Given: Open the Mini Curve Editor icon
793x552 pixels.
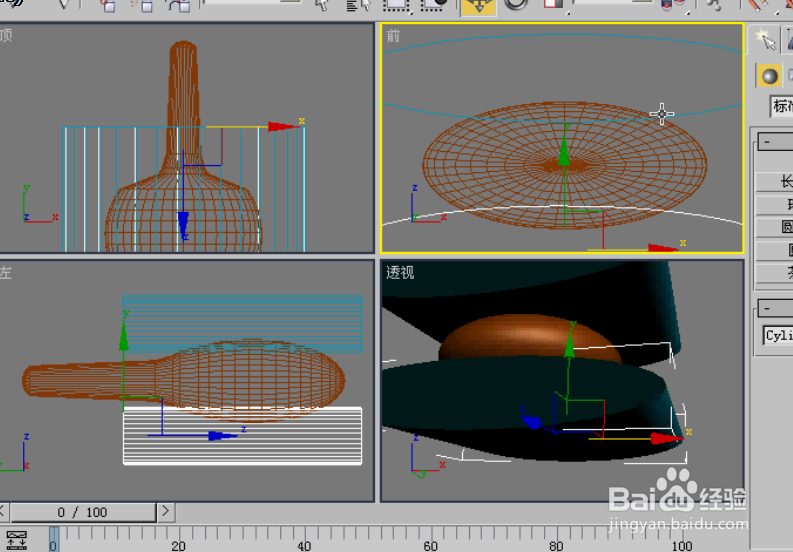Looking at the screenshot, I should pos(16,540).
